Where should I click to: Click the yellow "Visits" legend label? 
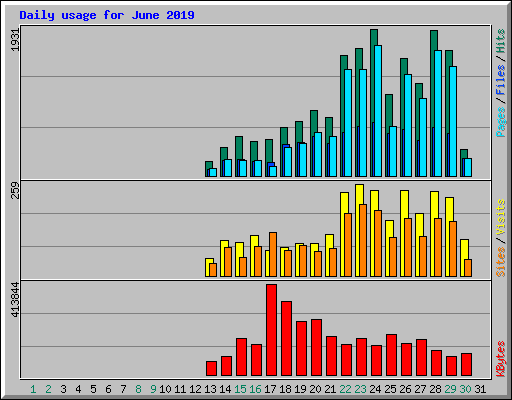pyautogui.click(x=500, y=217)
